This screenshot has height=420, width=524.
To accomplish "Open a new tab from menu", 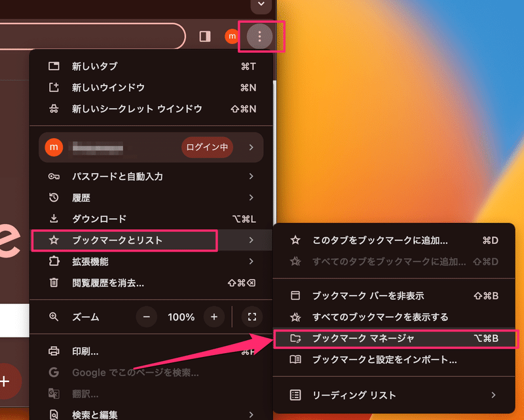I will [x=151, y=66].
